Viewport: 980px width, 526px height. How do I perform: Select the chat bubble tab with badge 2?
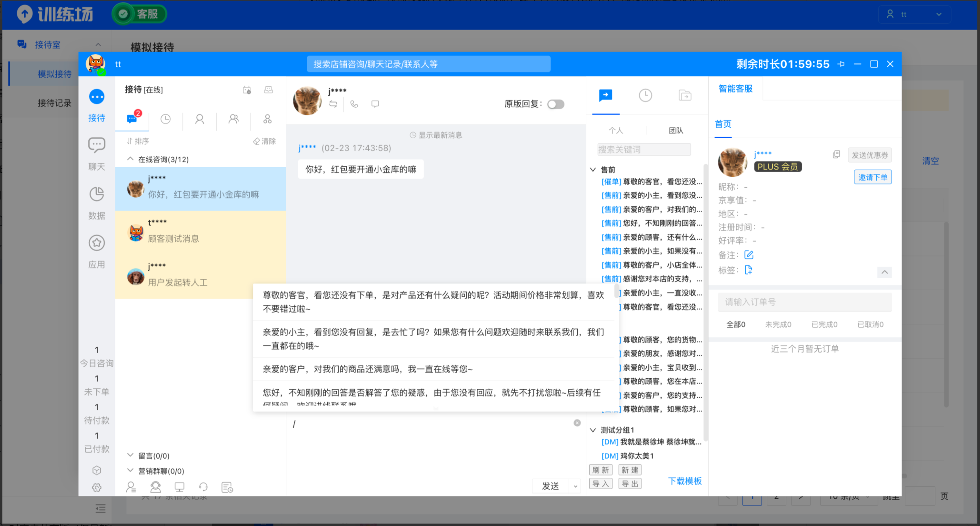coord(132,119)
